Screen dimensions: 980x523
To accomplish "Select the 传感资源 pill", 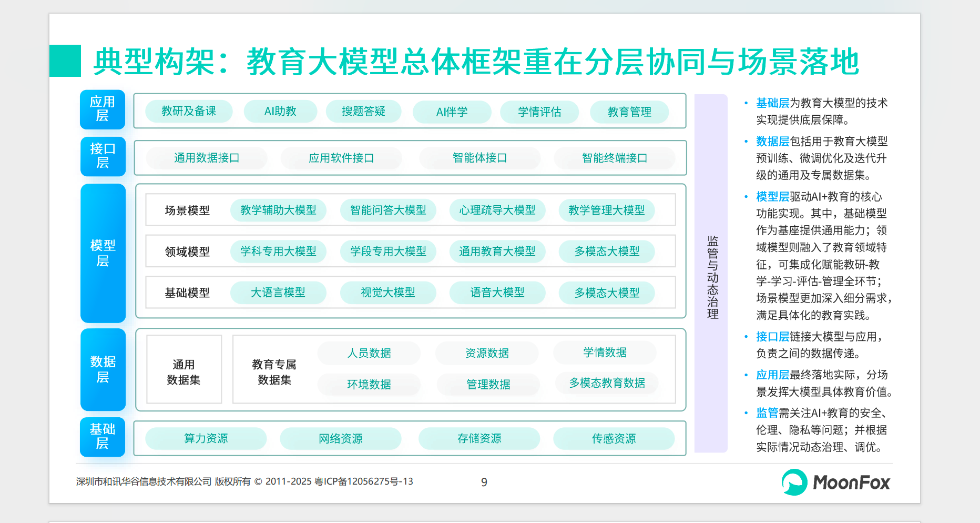I will 614,438.
